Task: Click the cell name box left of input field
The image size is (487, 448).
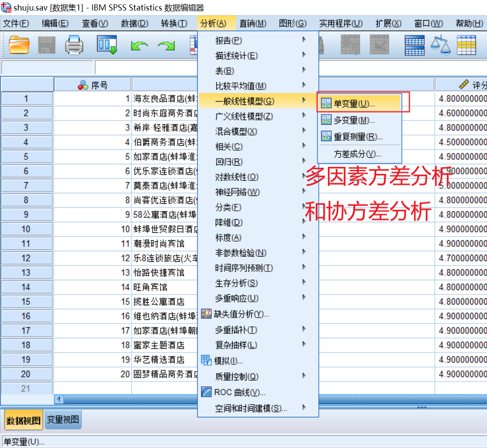Action: (47, 67)
